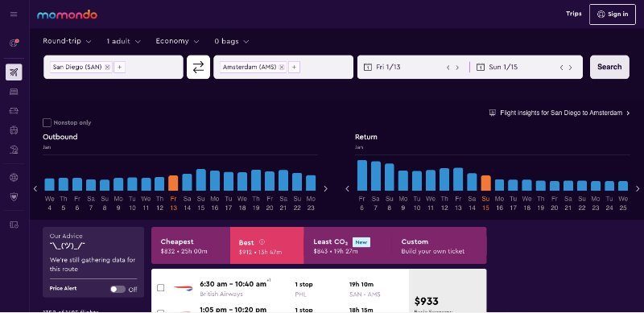644x313 pixels.
Task: Open the Stays bed icon in sidebar
Action: 14,92
